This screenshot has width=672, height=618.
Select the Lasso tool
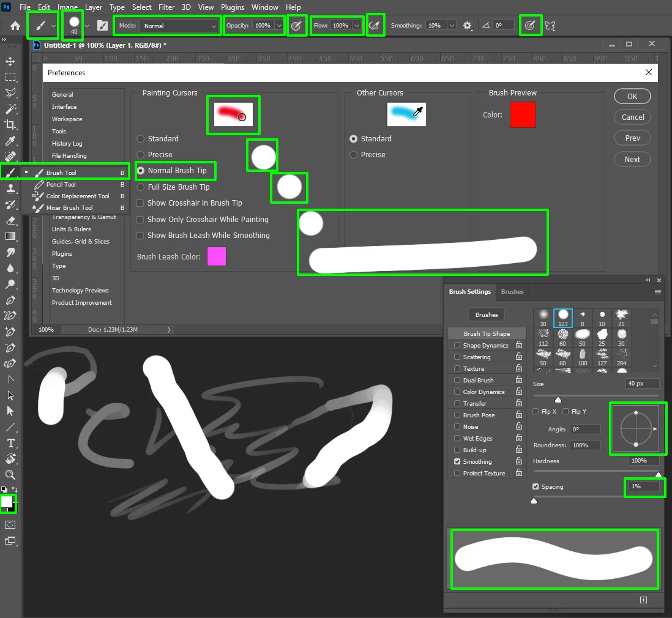click(x=10, y=92)
